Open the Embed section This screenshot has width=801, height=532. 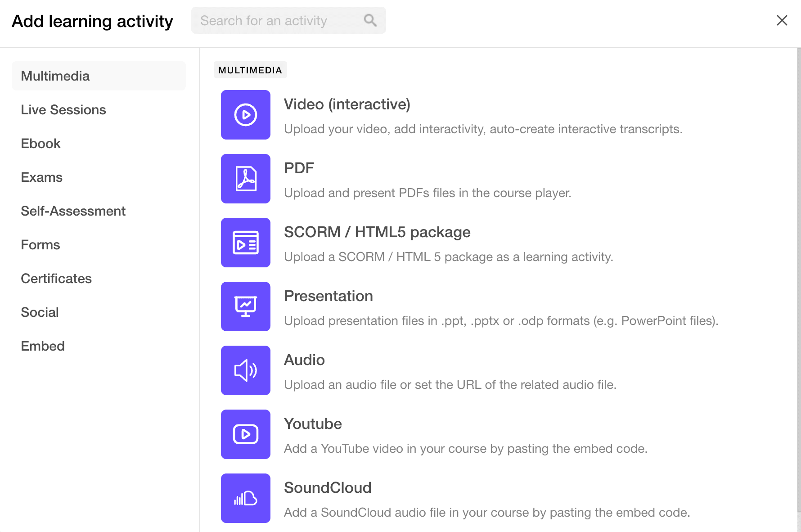pos(42,346)
